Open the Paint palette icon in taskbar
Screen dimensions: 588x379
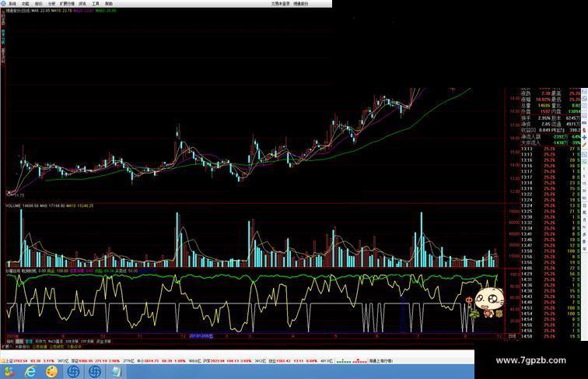(52, 372)
